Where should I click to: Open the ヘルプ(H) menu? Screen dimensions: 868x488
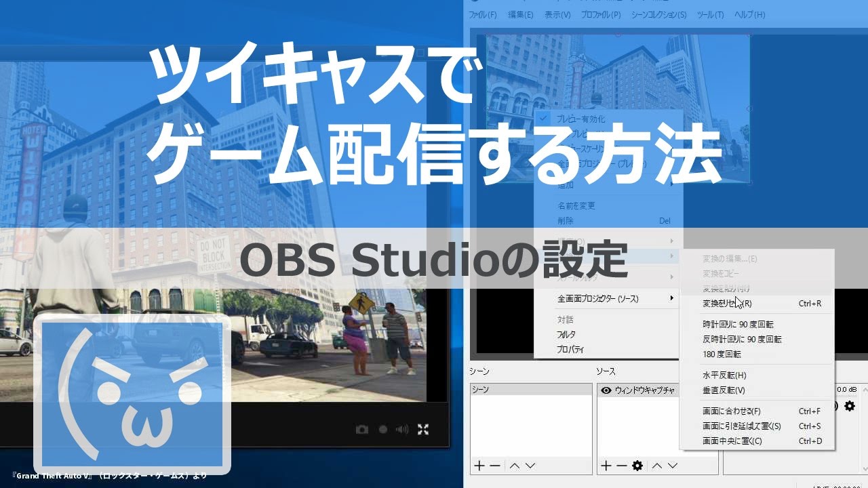750,14
